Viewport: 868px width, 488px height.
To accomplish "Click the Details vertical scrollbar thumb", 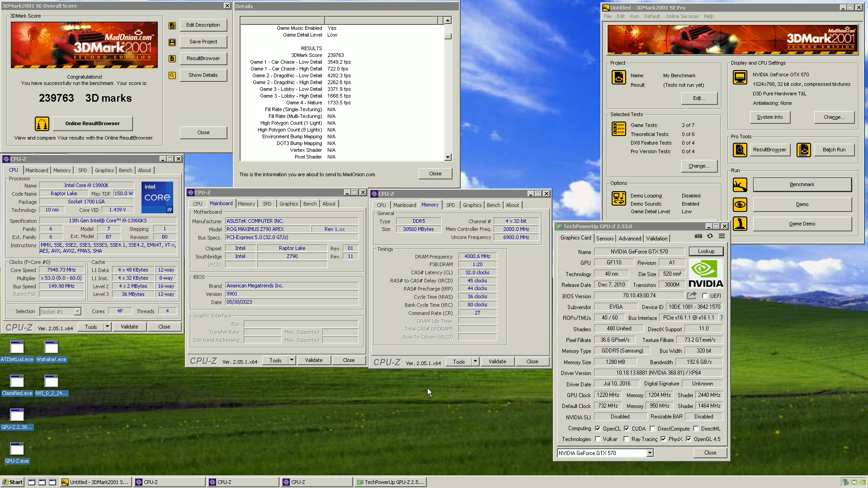I will coord(448,36).
